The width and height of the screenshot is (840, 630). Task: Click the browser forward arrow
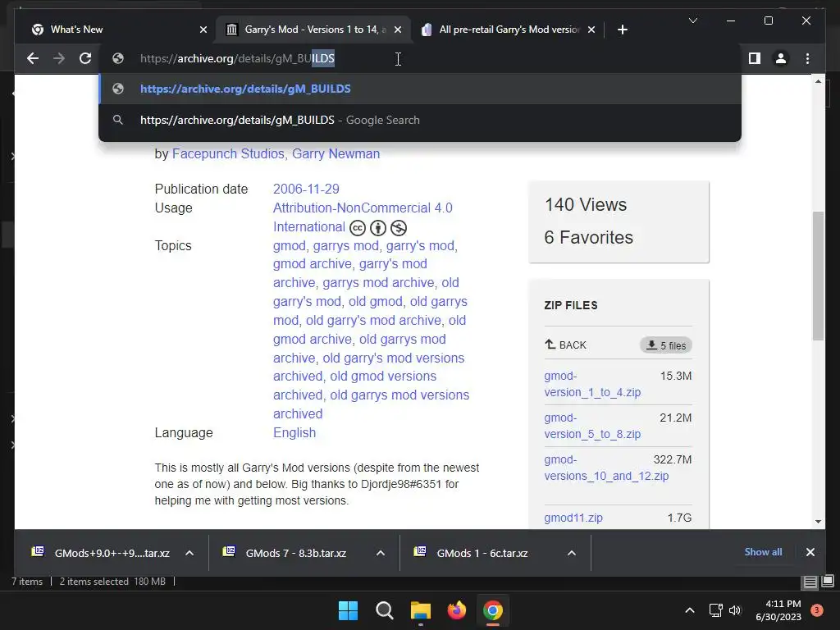[x=59, y=58]
